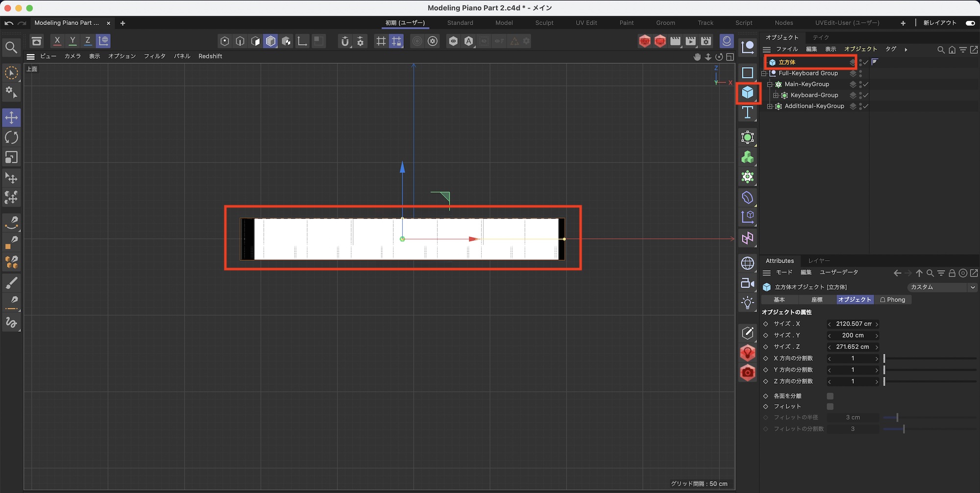Click the Cube primitive icon

coord(747,93)
